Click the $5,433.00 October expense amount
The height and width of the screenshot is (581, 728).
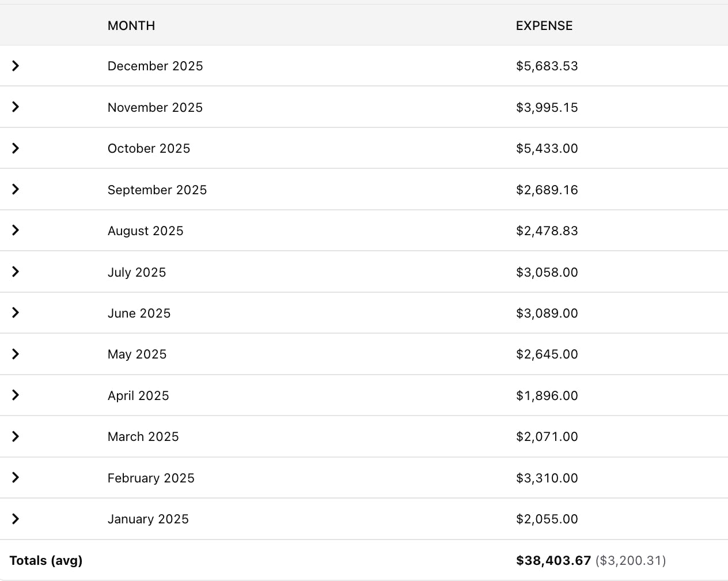[x=547, y=149]
